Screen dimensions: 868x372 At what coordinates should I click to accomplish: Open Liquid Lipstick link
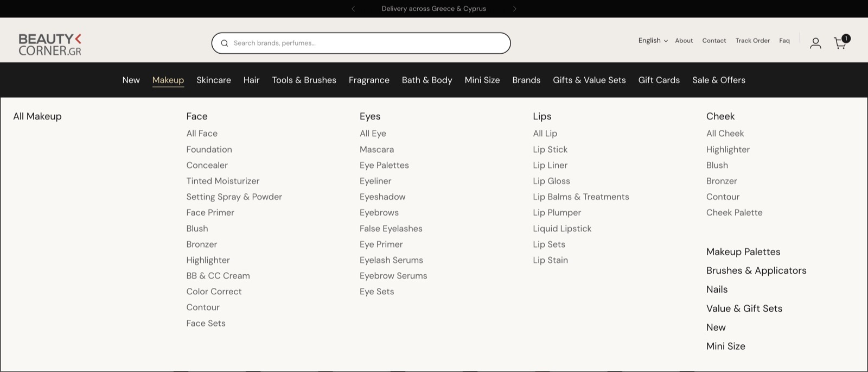[562, 229]
